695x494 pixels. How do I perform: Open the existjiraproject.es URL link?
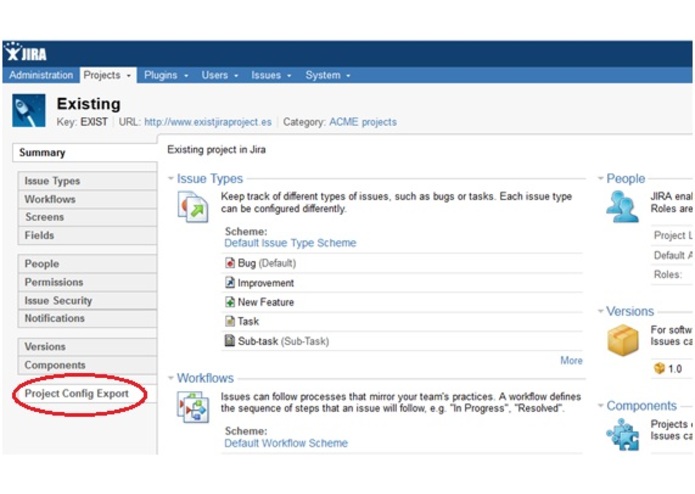[x=208, y=122]
